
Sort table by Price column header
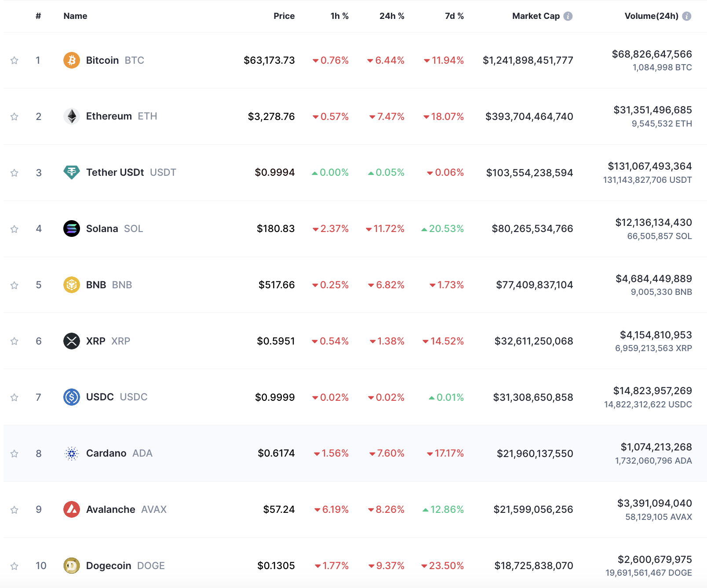[x=284, y=16]
